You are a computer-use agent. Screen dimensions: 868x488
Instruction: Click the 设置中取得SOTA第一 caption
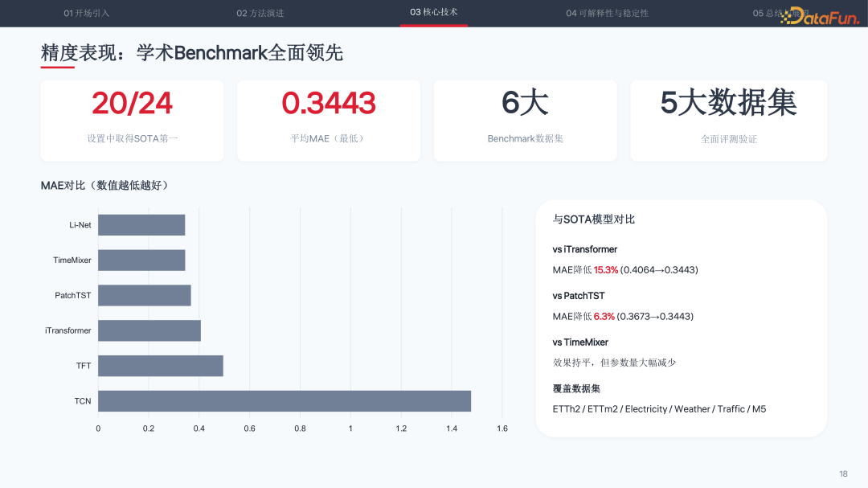[133, 138]
